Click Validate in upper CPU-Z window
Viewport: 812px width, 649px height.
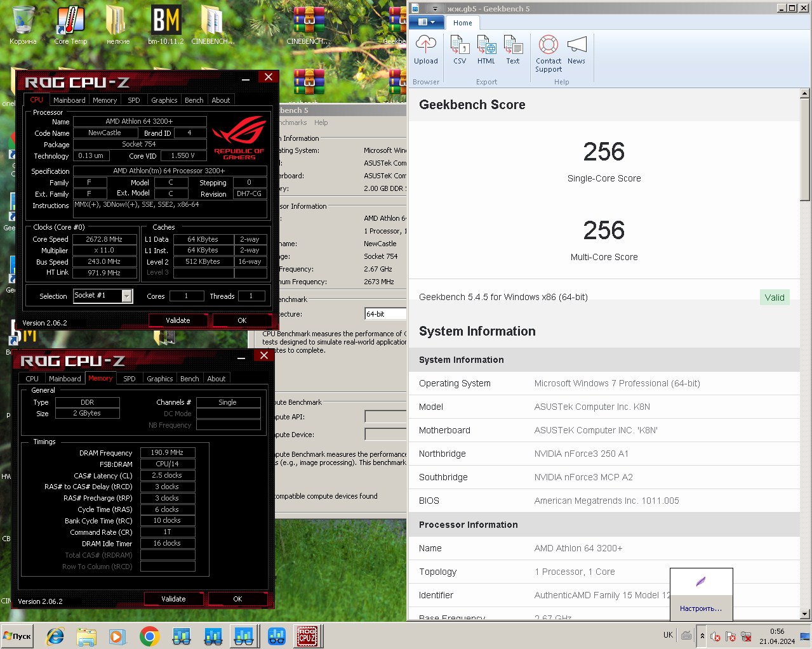[178, 320]
